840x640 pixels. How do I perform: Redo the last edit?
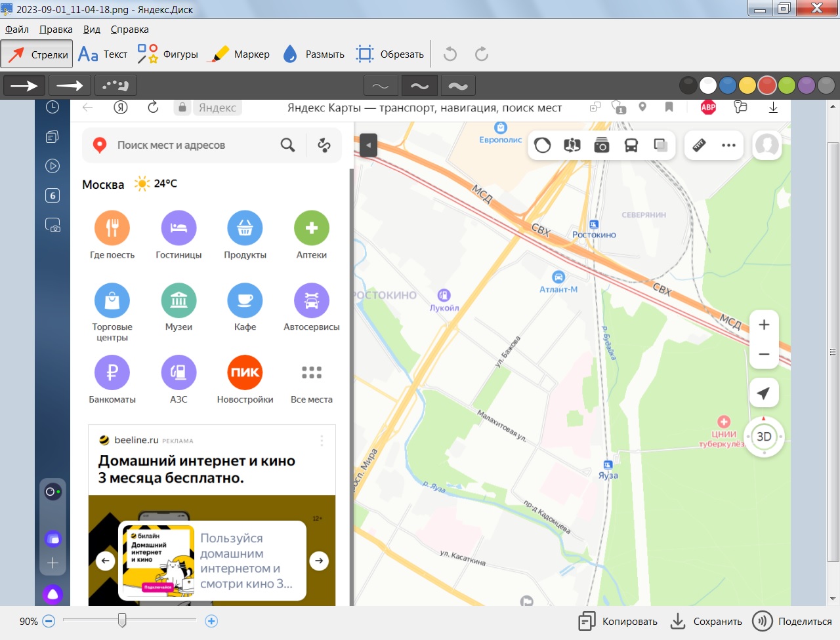pyautogui.click(x=482, y=54)
